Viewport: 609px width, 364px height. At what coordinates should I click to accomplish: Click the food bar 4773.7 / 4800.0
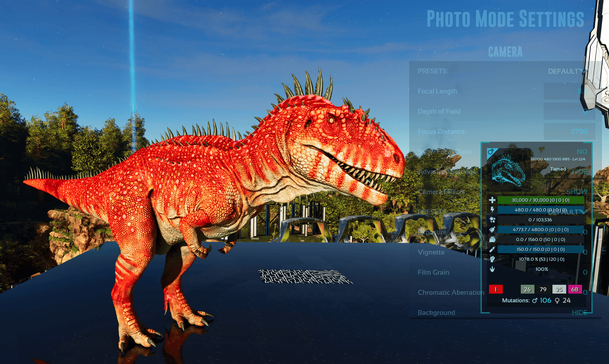[x=541, y=230]
